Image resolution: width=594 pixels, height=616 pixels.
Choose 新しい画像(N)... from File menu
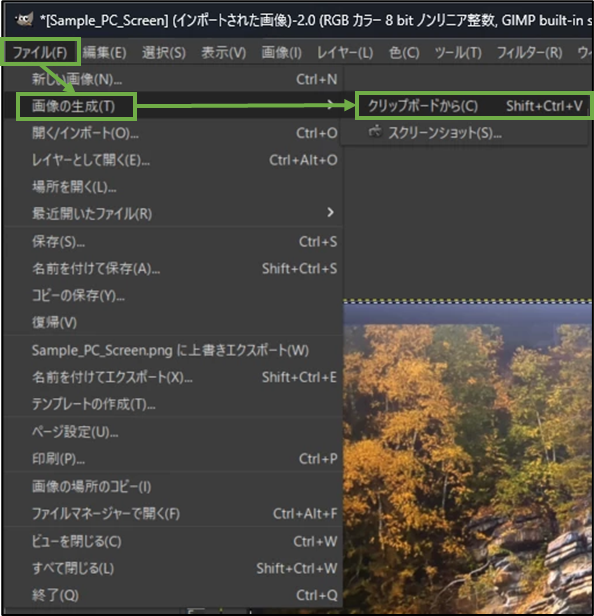[x=173, y=79]
